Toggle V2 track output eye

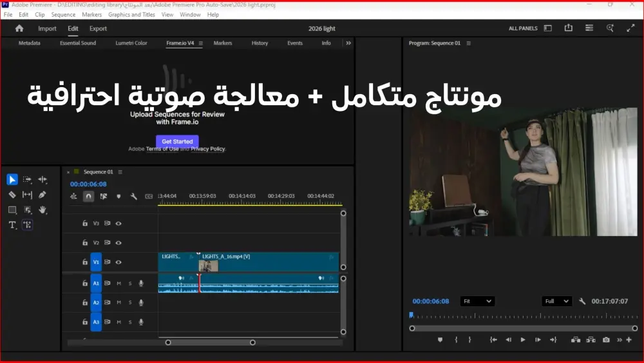118,242
